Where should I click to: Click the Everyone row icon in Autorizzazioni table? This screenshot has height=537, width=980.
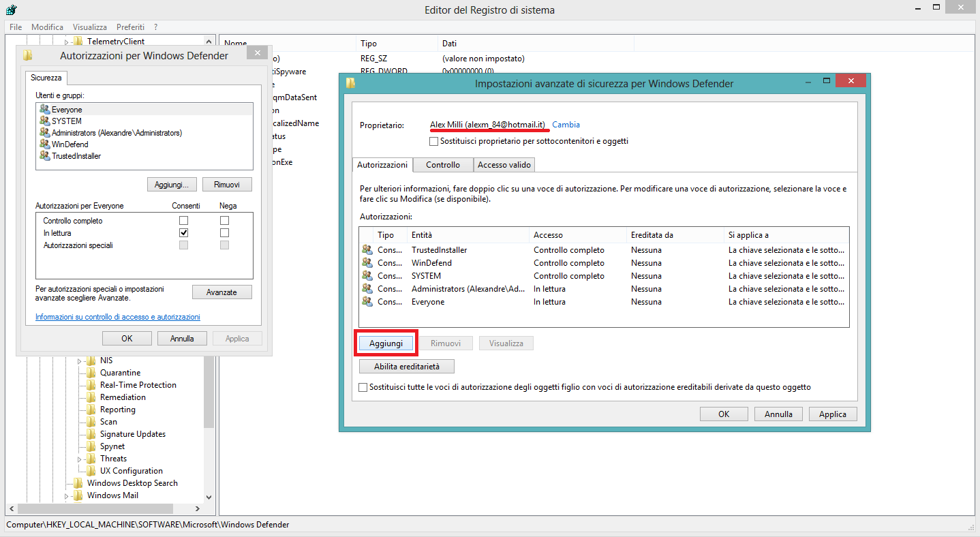coord(368,302)
